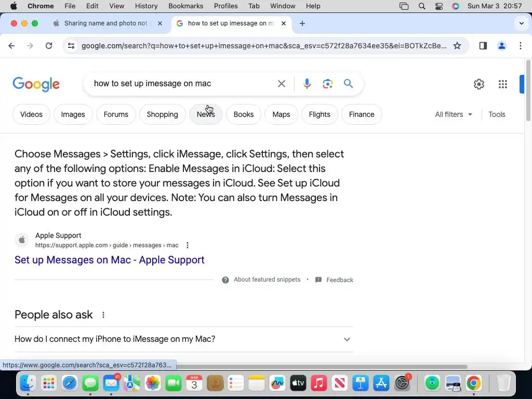The image size is (532, 399).
Task: Submit search with magnifier icon
Action: [348, 84]
